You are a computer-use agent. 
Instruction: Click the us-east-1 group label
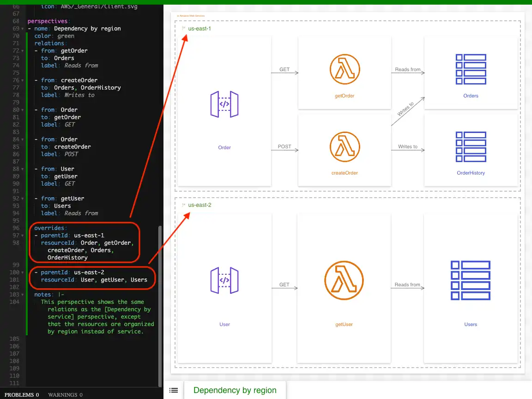tap(199, 29)
